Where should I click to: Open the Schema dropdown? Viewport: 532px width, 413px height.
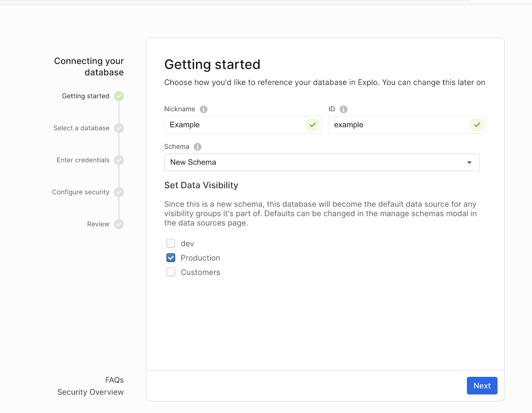pos(322,162)
